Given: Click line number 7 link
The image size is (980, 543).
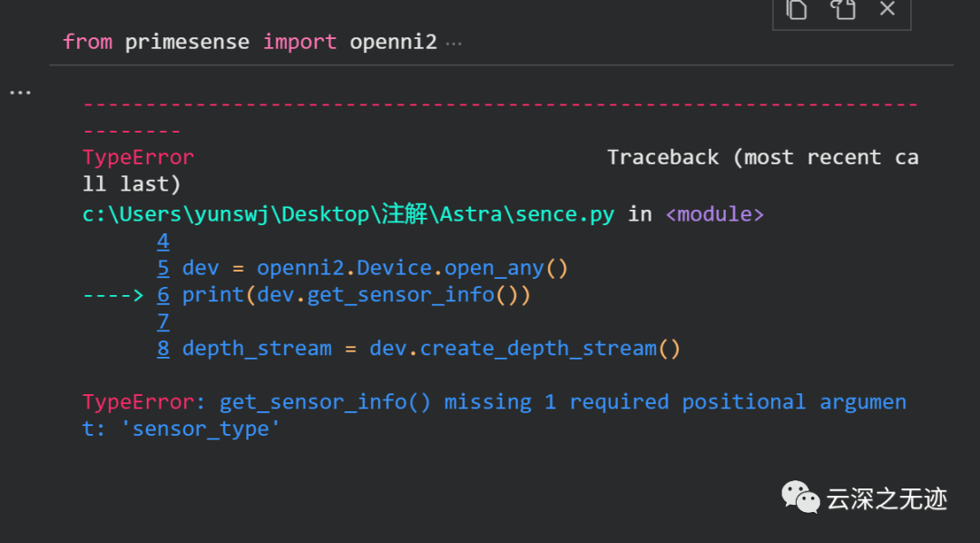Looking at the screenshot, I should [x=163, y=321].
